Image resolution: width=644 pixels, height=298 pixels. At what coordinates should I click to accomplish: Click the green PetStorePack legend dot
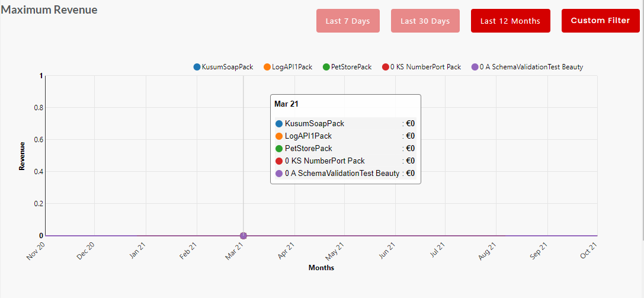coord(326,67)
